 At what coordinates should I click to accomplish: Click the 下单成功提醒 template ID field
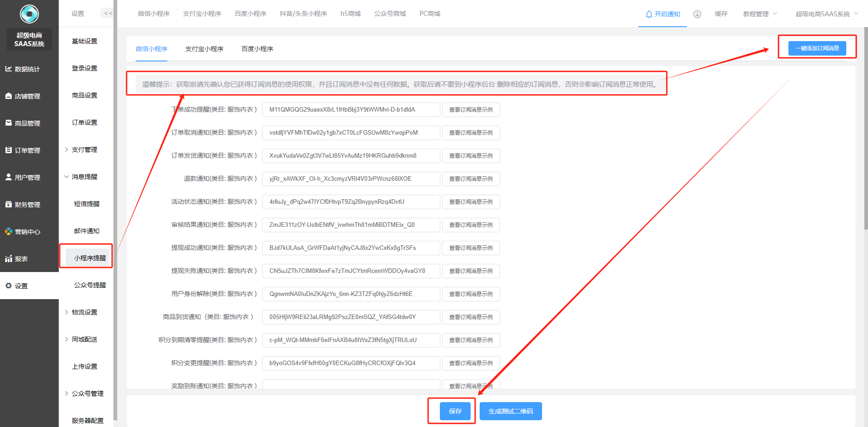tap(351, 109)
